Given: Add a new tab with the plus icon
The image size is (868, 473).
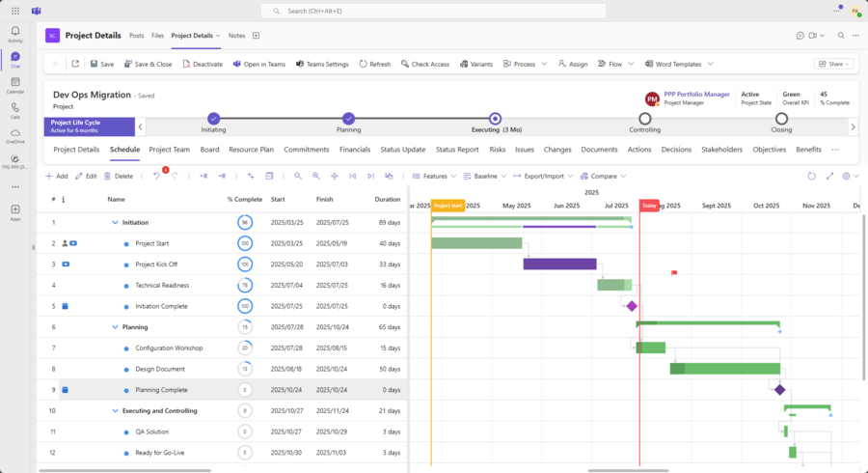Looking at the screenshot, I should [x=256, y=36].
